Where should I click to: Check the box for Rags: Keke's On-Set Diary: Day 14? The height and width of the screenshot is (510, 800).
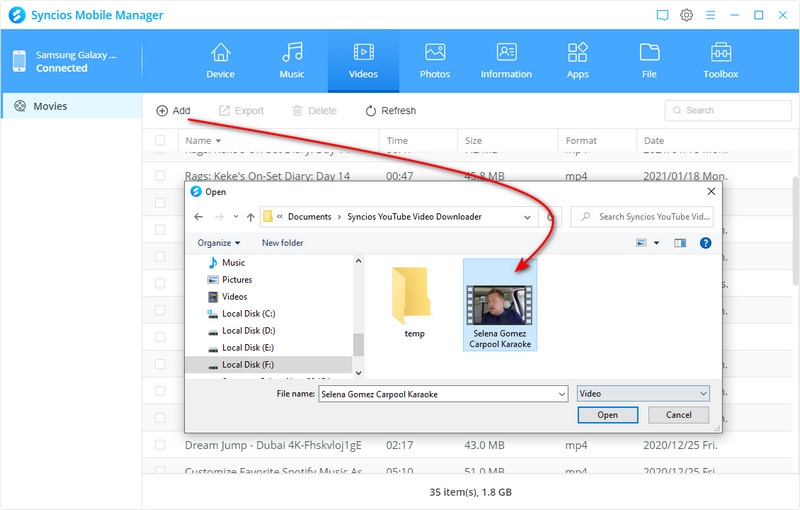[160, 176]
